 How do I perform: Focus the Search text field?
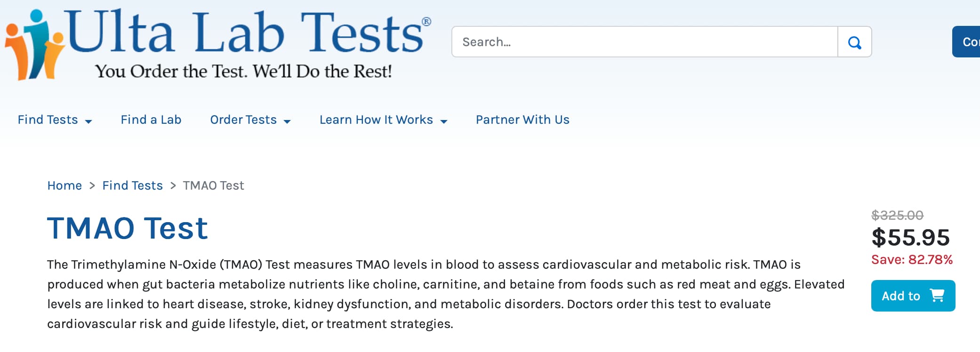[644, 42]
